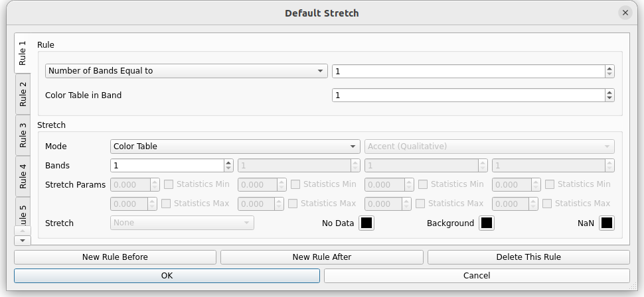Click tab strip scroll-up arrow

(23, 231)
